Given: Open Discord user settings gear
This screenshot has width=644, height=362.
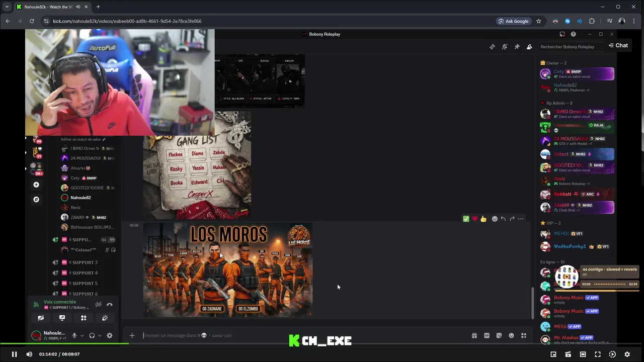Looking at the screenshot, I should click(110, 335).
